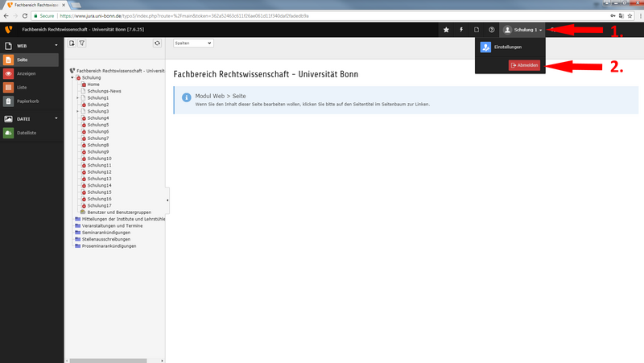Select the Schulung4 page
The image size is (644, 363).
[98, 118]
